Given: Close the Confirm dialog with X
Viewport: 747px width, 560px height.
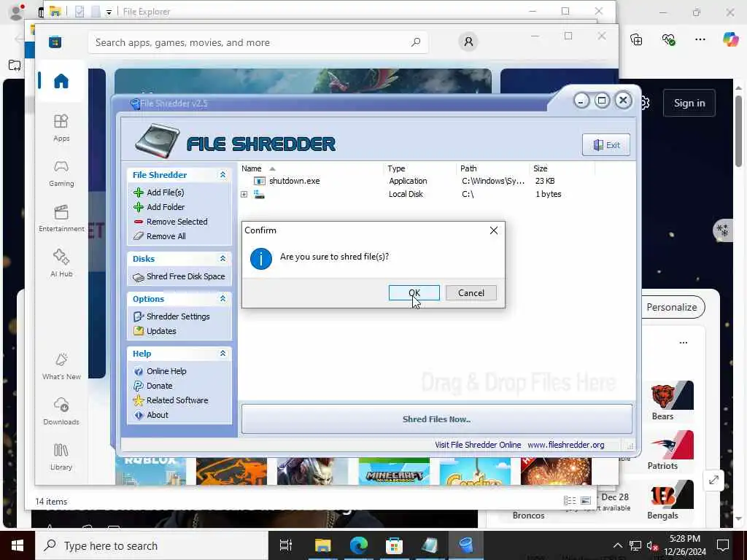Looking at the screenshot, I should point(494,230).
